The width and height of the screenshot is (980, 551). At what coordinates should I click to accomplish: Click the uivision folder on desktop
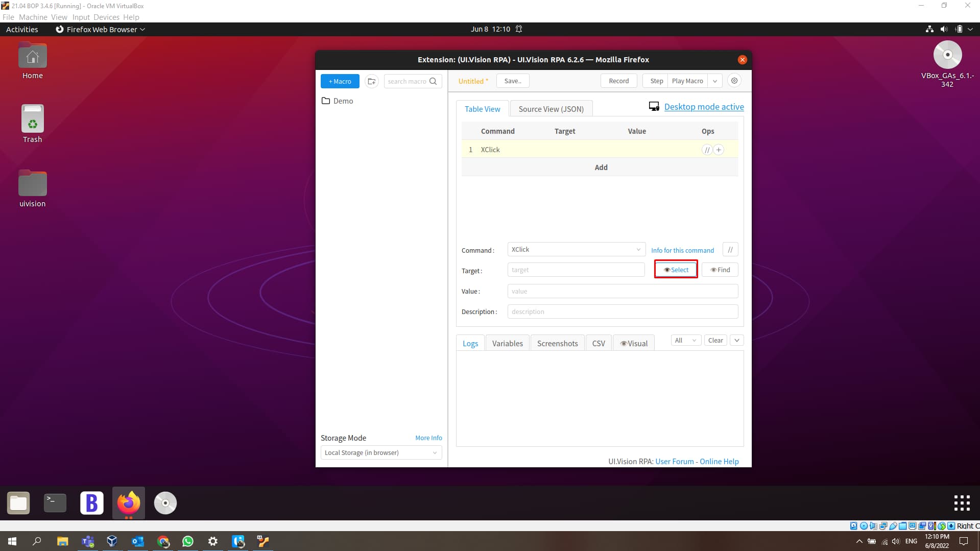(33, 188)
